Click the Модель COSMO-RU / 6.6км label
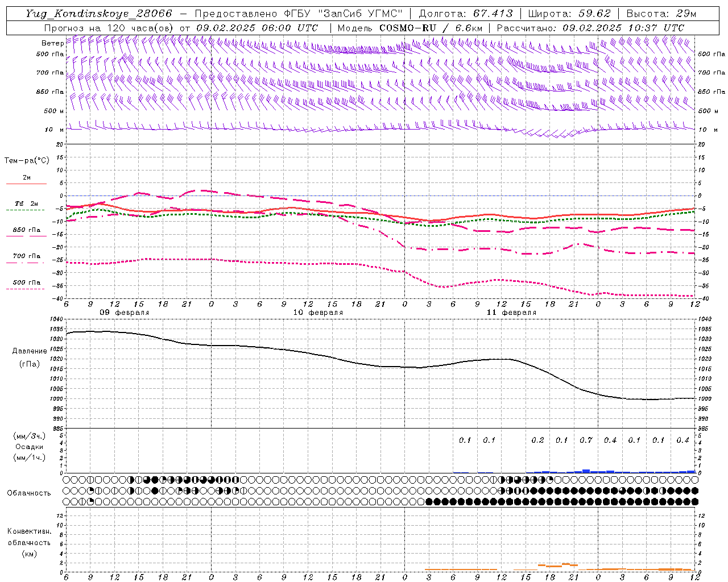This screenshot has width=728, height=582. [x=410, y=28]
